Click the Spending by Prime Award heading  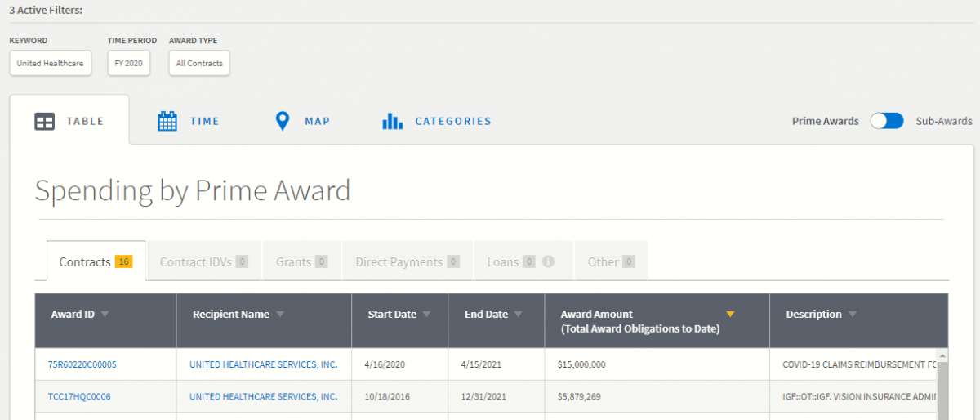pyautogui.click(x=193, y=190)
